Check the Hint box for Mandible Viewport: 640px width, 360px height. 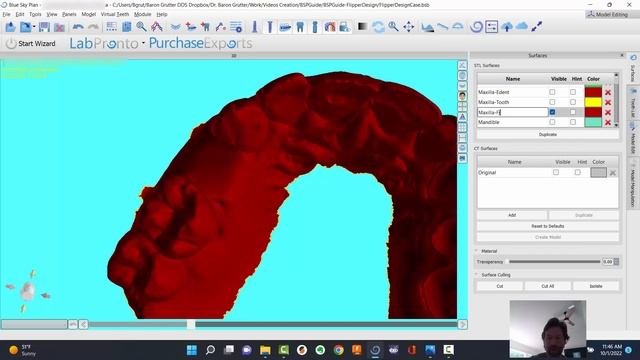click(x=573, y=122)
